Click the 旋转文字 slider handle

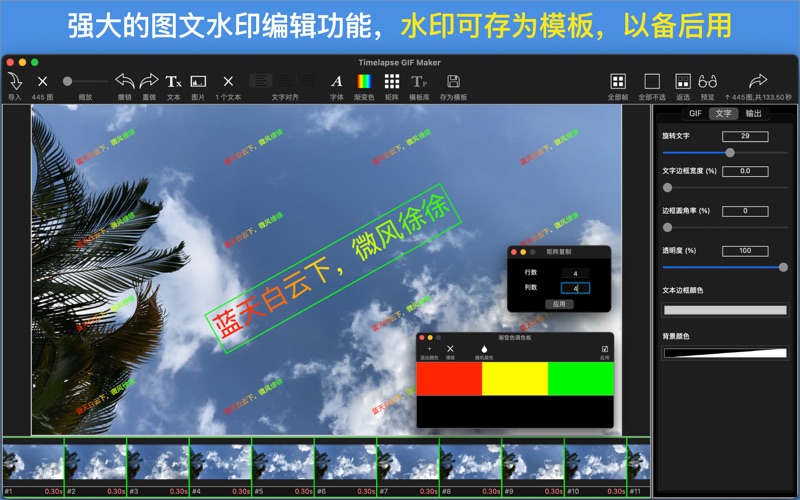tap(730, 153)
